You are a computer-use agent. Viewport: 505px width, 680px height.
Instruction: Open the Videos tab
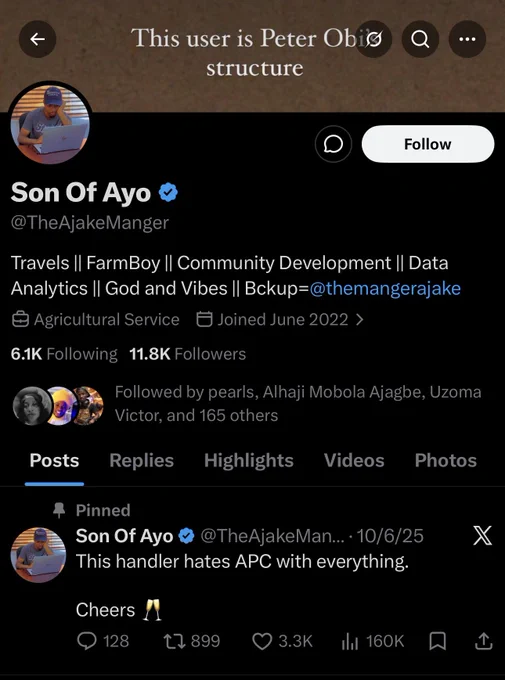(354, 461)
